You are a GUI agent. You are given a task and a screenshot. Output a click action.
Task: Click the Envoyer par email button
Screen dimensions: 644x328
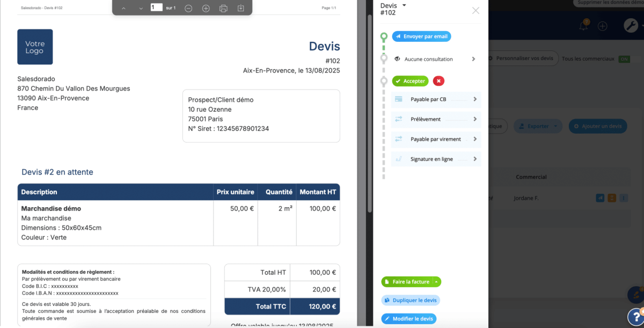click(x=421, y=36)
